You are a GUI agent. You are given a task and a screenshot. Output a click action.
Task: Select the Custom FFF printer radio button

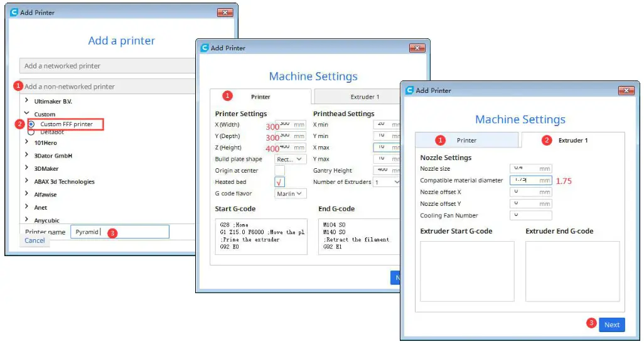pos(31,124)
